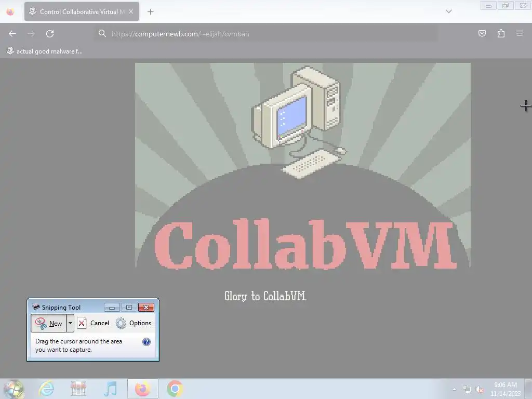Viewport: 532px width, 399px height.
Task: Minimize the Firefox window
Action: point(488,6)
